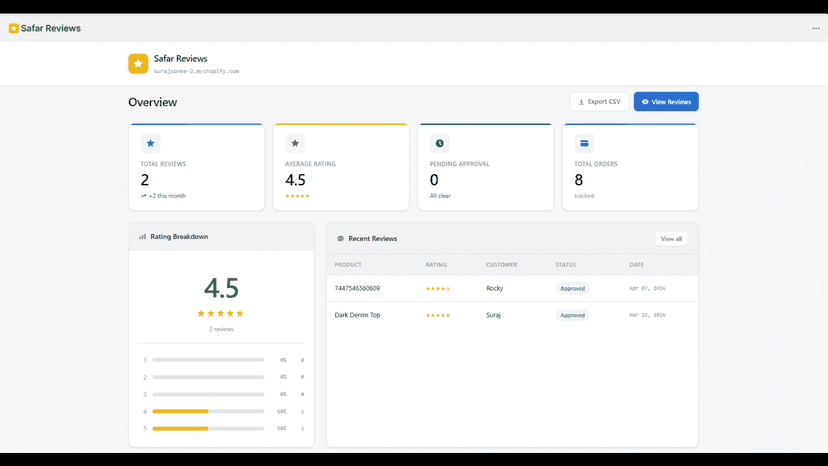828x466 pixels.
Task: Click the Pending Approval clock icon
Action: 439,143
